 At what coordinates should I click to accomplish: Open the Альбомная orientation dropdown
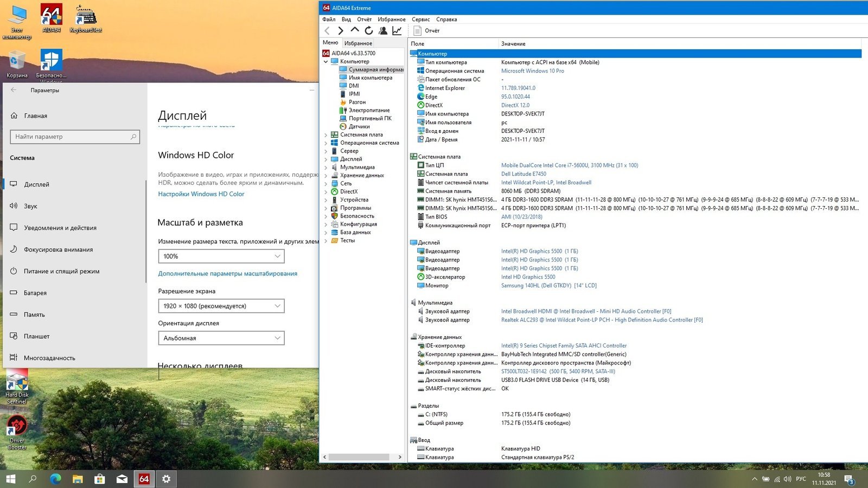[x=221, y=338]
